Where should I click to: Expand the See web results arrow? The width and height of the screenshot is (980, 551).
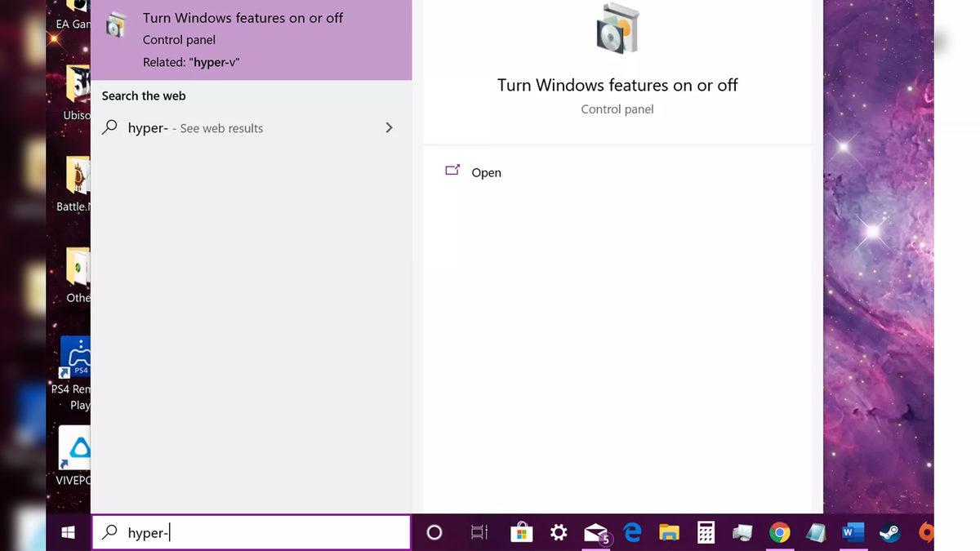(389, 127)
